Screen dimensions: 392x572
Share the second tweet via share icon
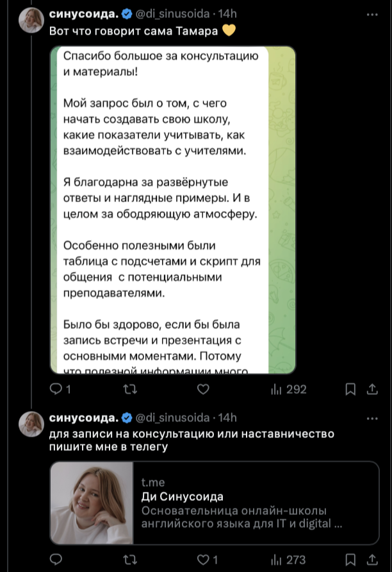tap(372, 559)
